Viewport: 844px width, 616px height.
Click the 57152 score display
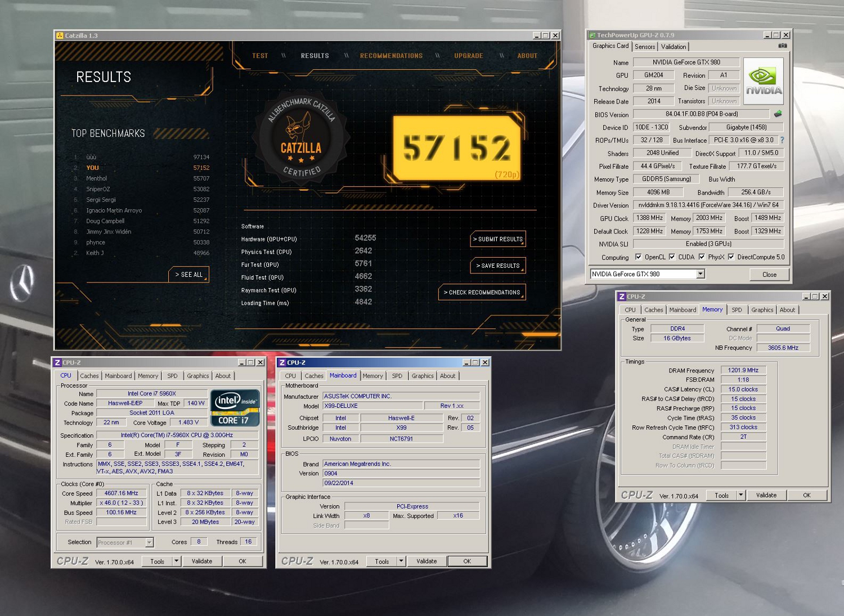[x=456, y=149]
